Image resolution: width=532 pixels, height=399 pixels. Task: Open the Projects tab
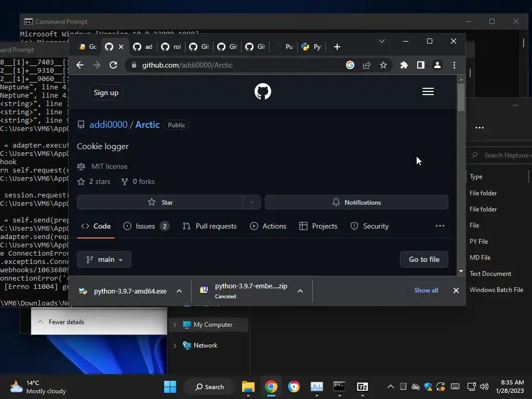click(x=318, y=227)
